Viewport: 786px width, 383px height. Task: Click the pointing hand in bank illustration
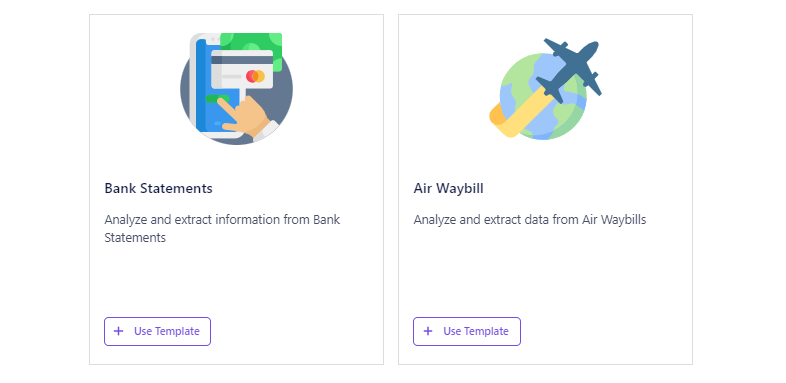click(245, 118)
